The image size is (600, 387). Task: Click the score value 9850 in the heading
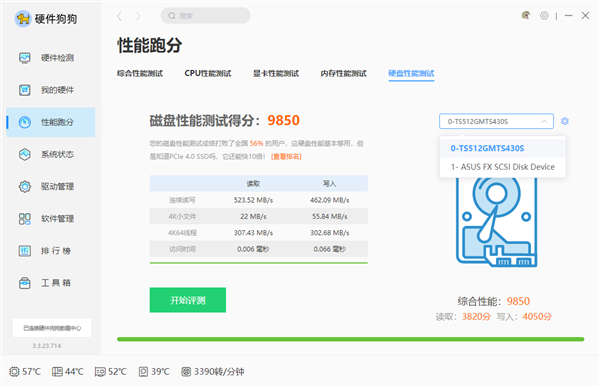[283, 121]
